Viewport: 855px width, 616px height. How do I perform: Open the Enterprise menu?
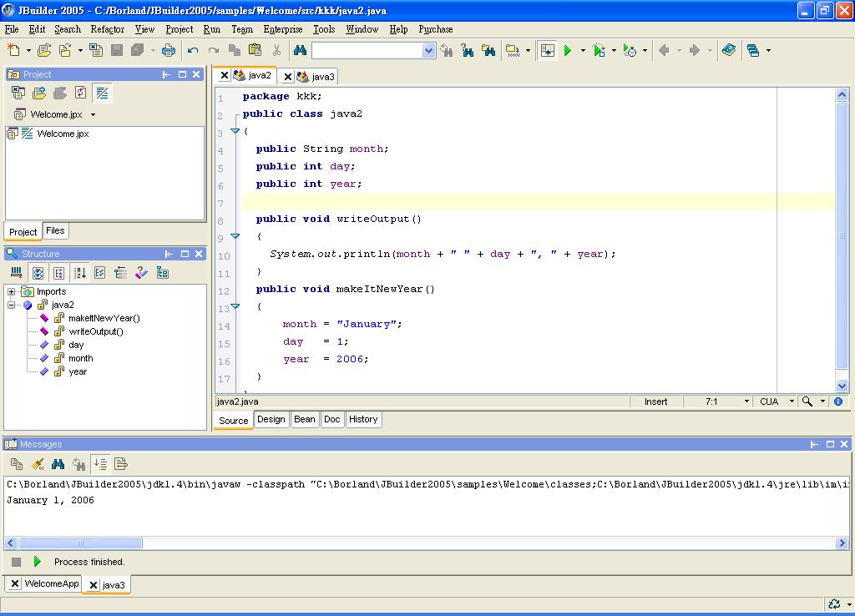(282, 29)
